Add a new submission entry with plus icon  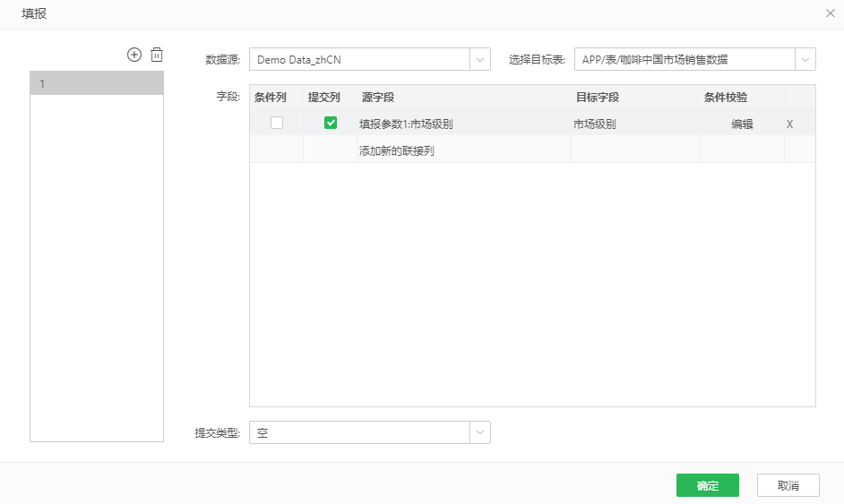[x=134, y=55]
